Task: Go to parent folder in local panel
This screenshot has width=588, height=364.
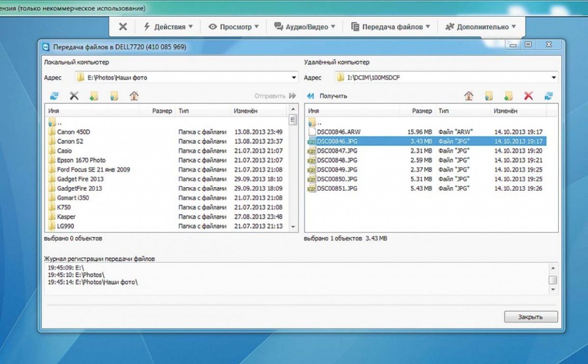Action: [114, 96]
